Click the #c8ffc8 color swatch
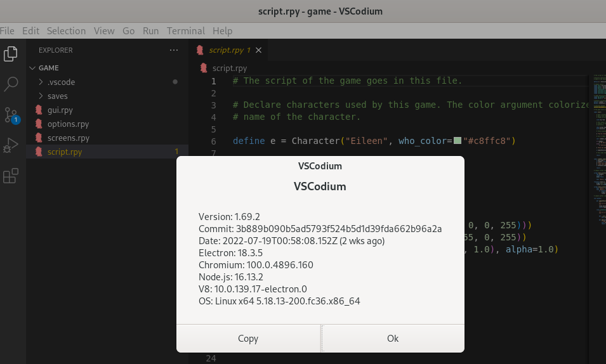The width and height of the screenshot is (606, 364). coord(458,141)
